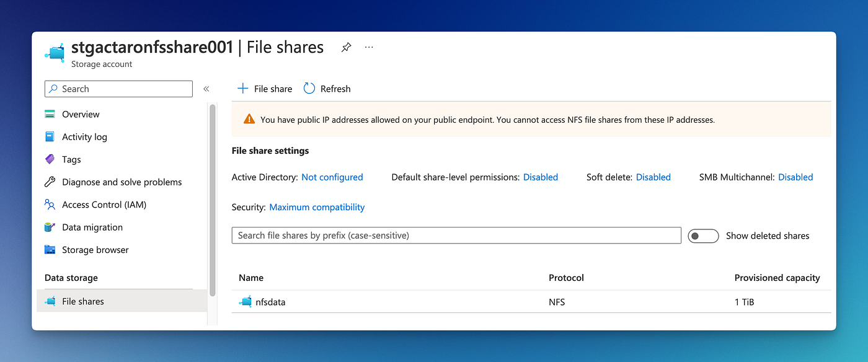
Task: Click the magnifier icon in sidebar search
Action: [x=54, y=89]
